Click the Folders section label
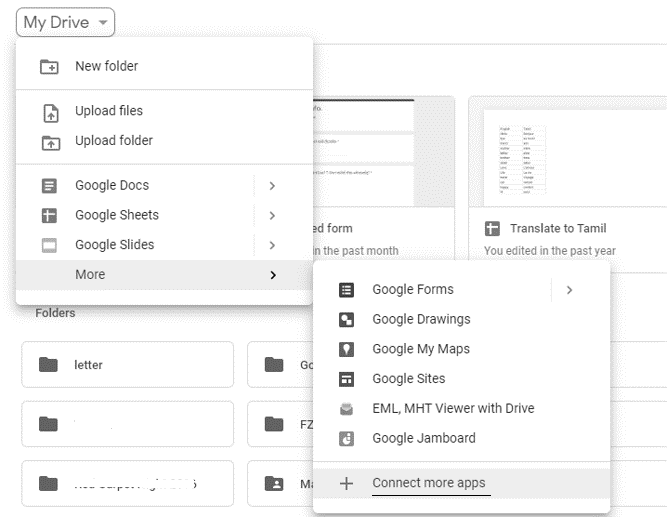This screenshot has height=517, width=667. (x=55, y=313)
